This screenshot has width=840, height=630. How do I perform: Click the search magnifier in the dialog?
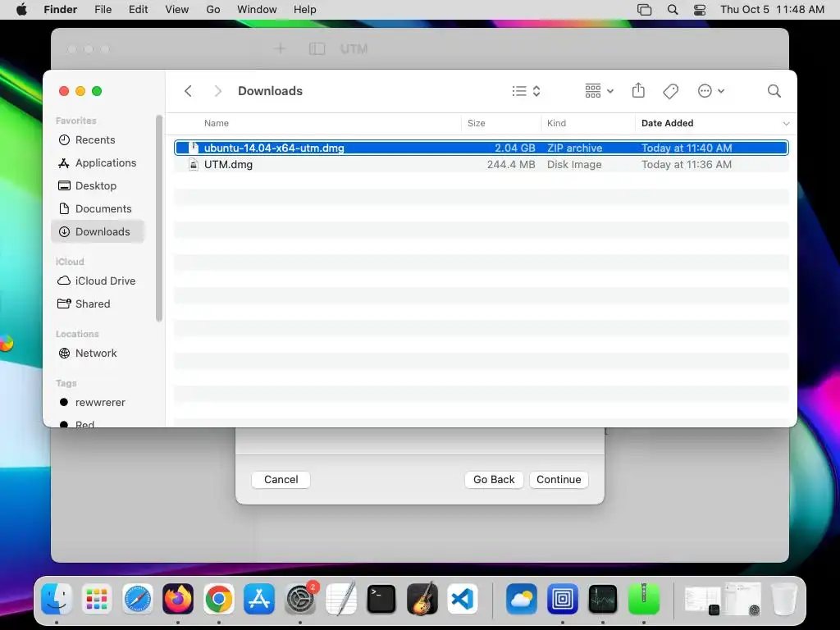(x=774, y=91)
